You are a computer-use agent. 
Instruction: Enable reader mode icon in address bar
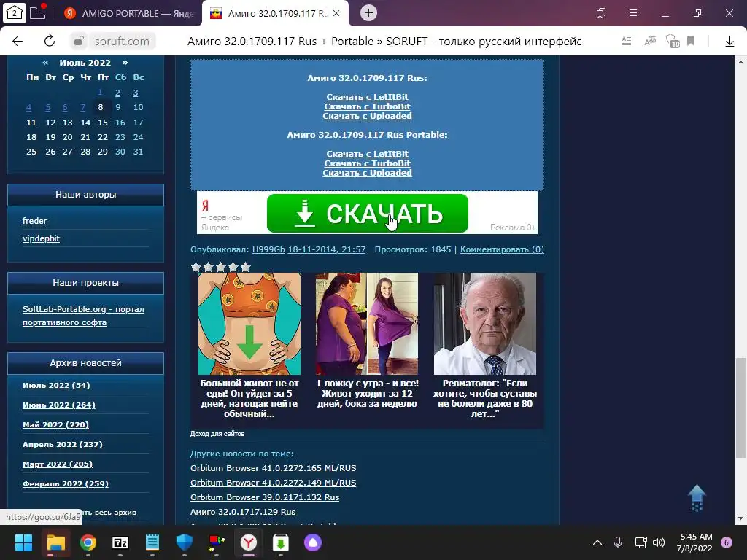pyautogui.click(x=627, y=42)
